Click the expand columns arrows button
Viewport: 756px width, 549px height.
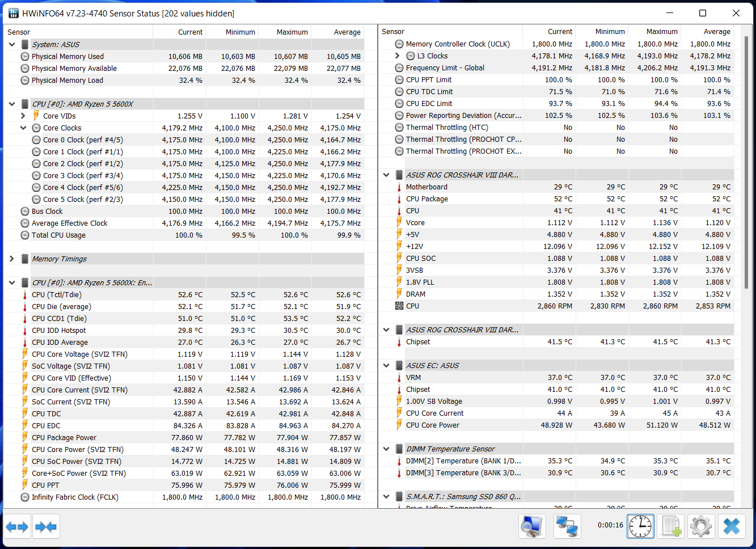(x=17, y=527)
